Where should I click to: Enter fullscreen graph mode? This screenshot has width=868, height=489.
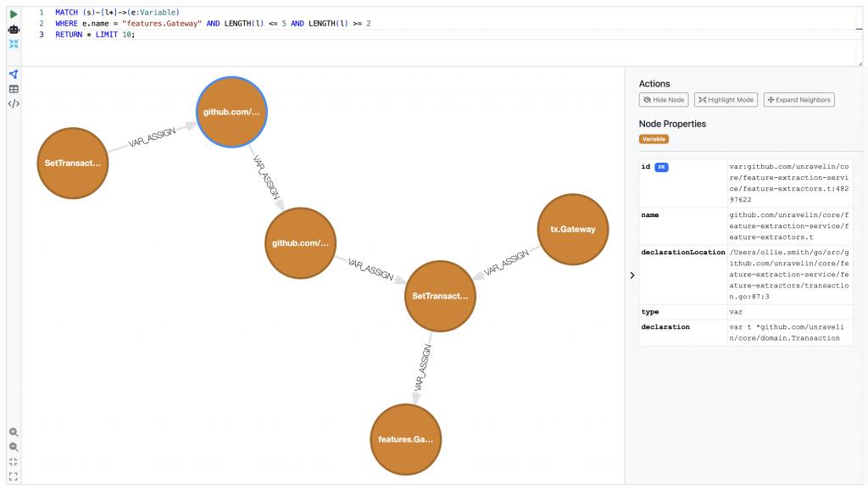click(x=14, y=476)
